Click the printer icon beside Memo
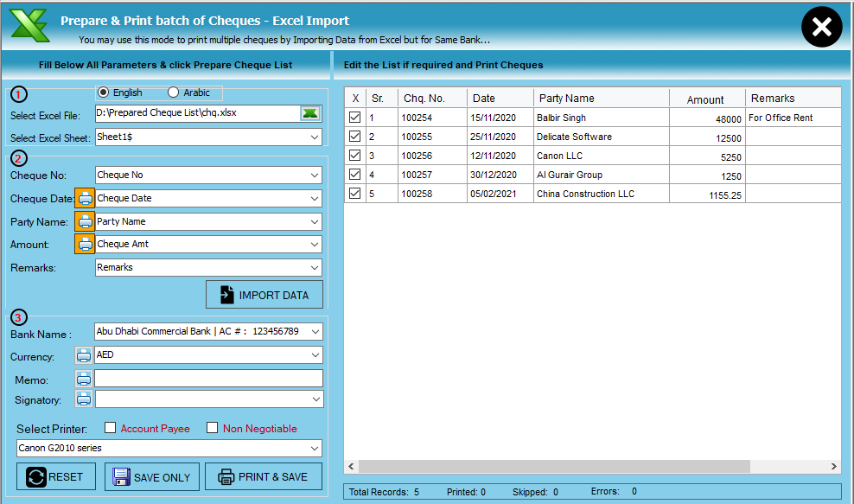The width and height of the screenshot is (854, 504). coord(85,378)
